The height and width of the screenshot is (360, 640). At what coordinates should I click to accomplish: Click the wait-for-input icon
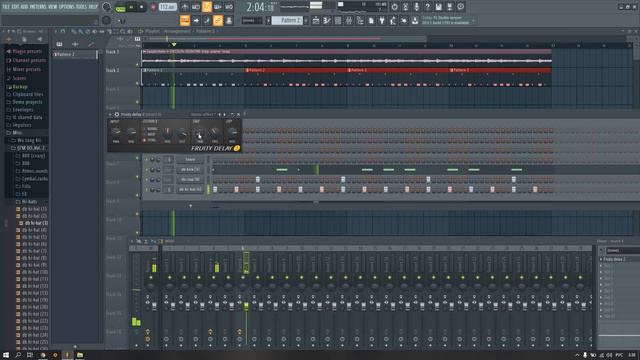pyautogui.click(x=196, y=7)
